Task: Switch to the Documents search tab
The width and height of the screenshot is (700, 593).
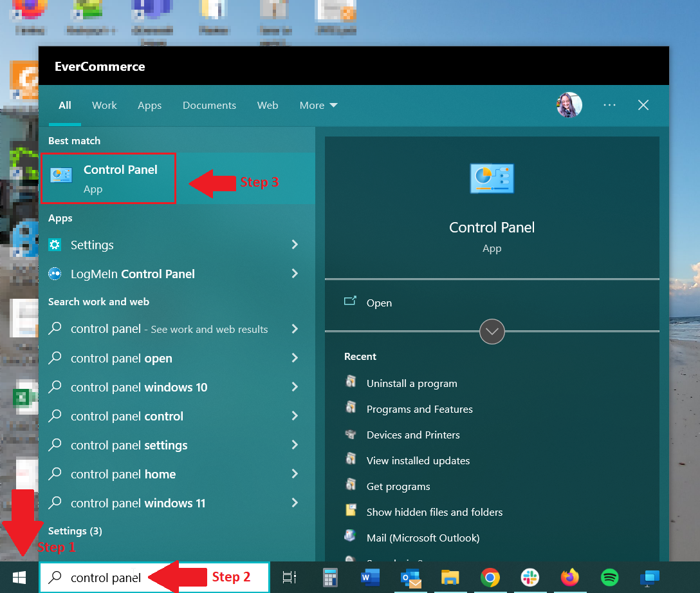Action: point(209,106)
